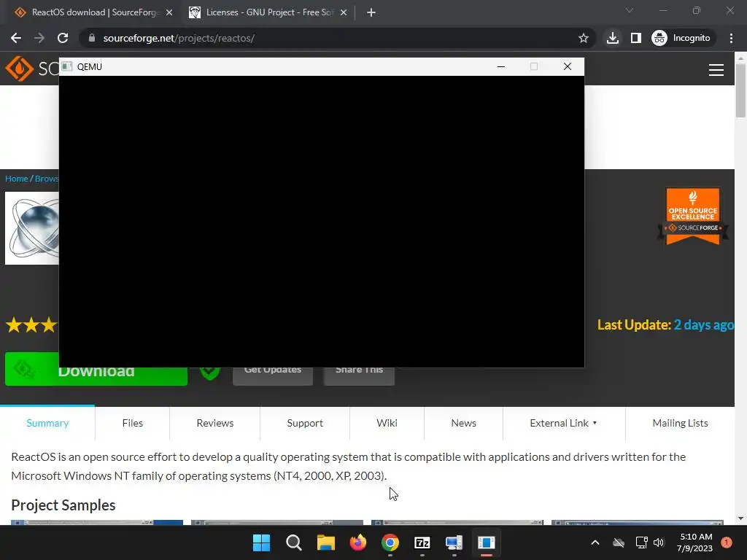Follow the Home breadcrumb link
Screen dimensions: 747x560
[x=17, y=179]
